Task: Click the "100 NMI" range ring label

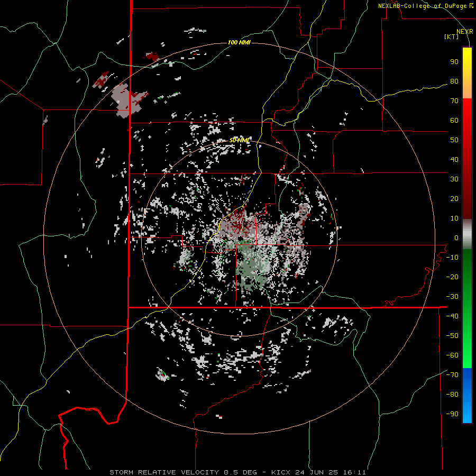Action: 239,42
